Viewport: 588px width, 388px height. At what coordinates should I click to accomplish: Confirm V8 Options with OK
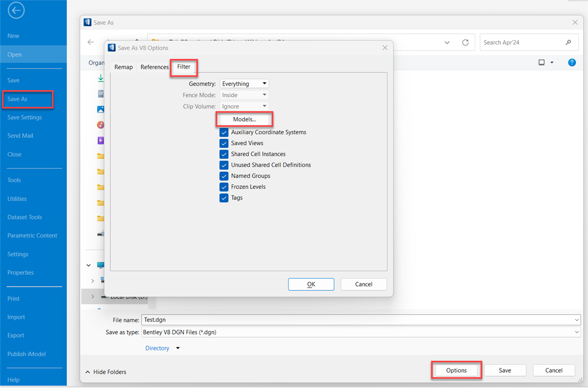tap(311, 284)
